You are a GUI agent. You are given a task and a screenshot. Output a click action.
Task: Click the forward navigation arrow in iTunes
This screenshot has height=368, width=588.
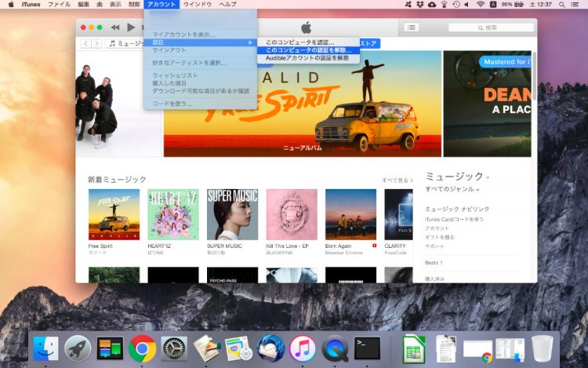pyautogui.click(x=96, y=43)
